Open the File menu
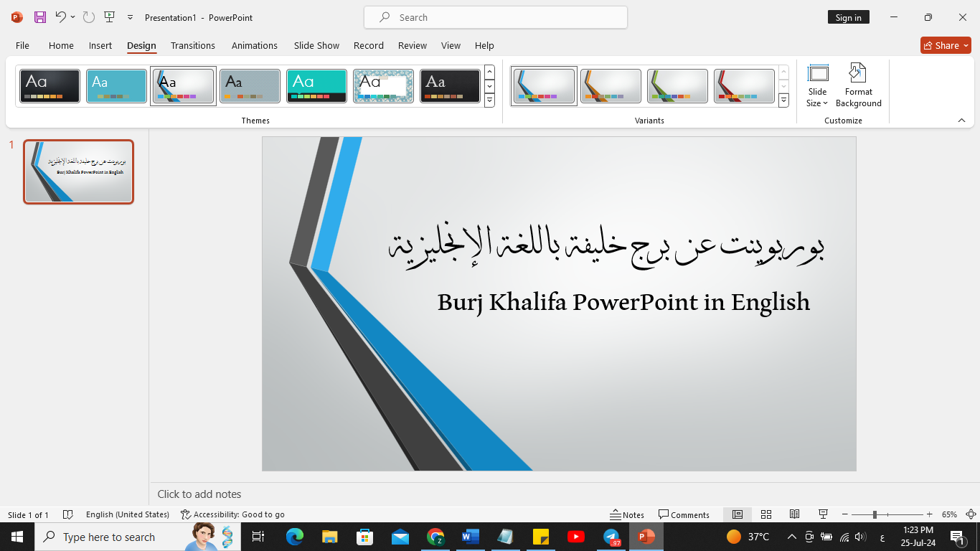 click(22, 45)
